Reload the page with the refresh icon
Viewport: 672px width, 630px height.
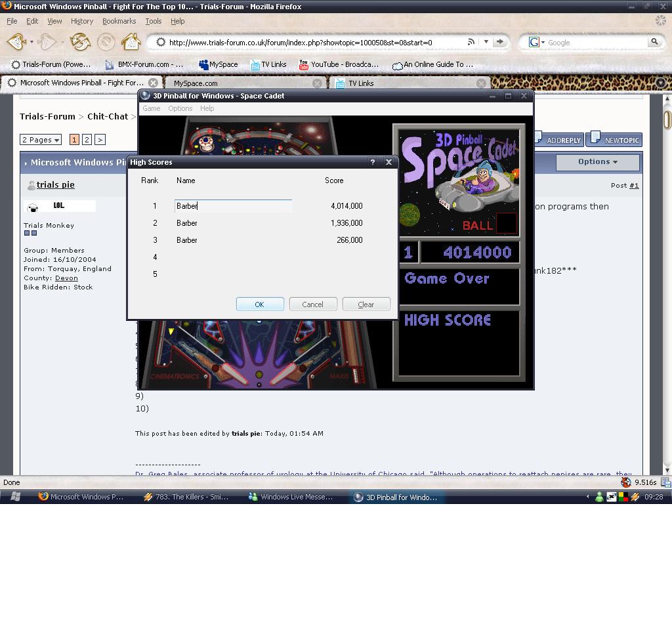(x=80, y=42)
